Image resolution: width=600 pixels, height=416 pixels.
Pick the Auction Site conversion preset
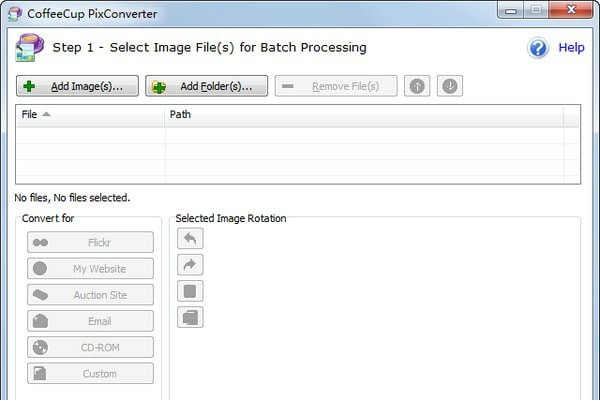pos(91,295)
